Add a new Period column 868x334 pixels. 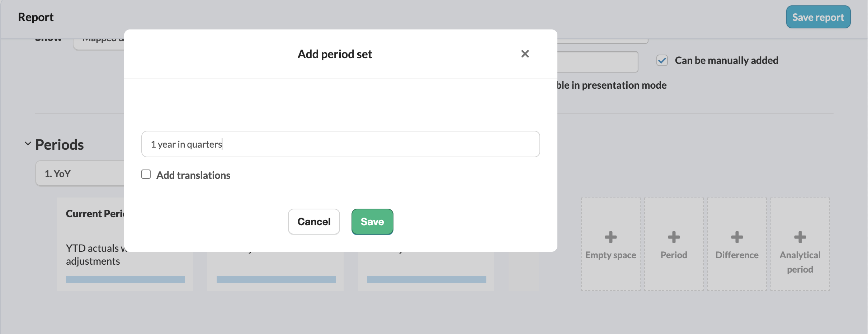point(674,244)
